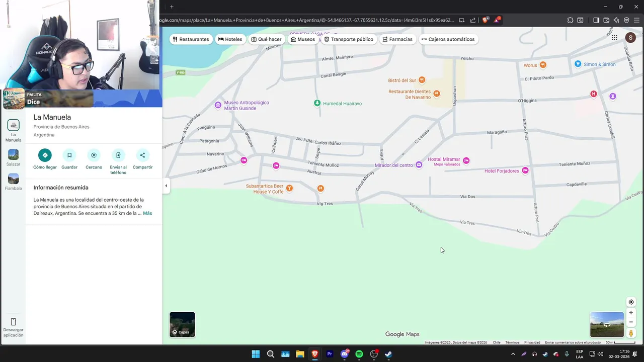Zoom out on the map
This screenshot has width=644, height=362.
pos(631,322)
